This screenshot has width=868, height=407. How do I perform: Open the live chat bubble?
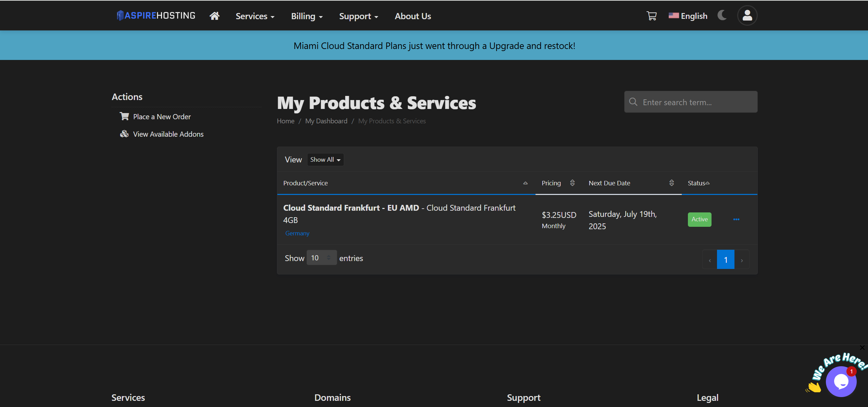pyautogui.click(x=841, y=381)
